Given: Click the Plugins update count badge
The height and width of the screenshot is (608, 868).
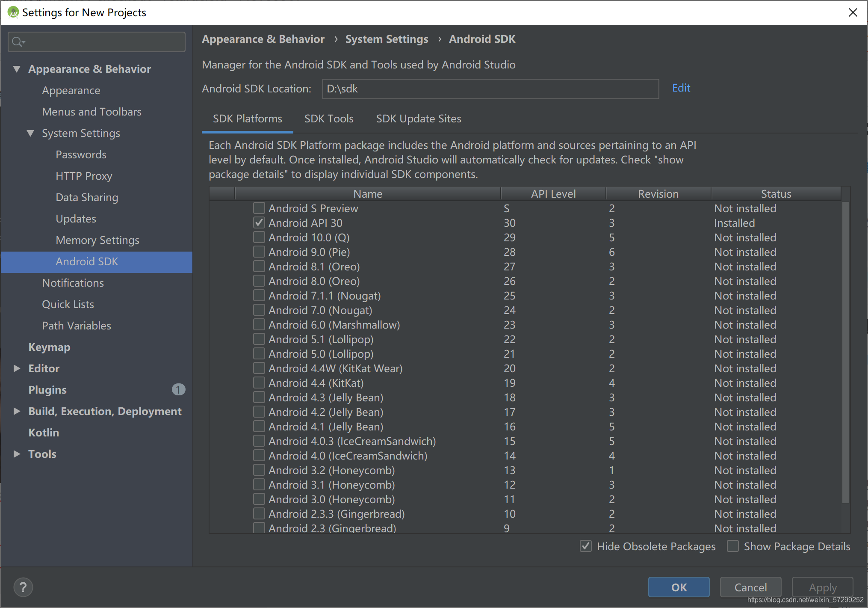Looking at the screenshot, I should pyautogui.click(x=178, y=389).
